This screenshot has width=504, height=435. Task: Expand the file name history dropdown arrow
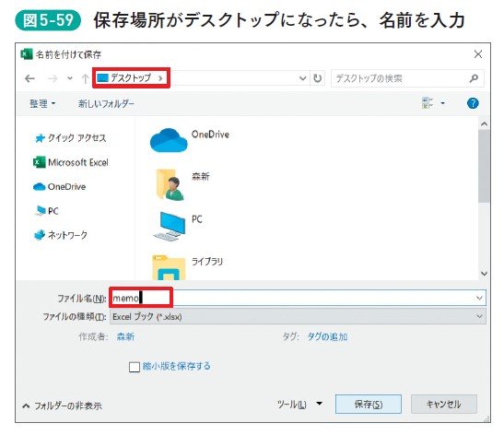pos(479,298)
